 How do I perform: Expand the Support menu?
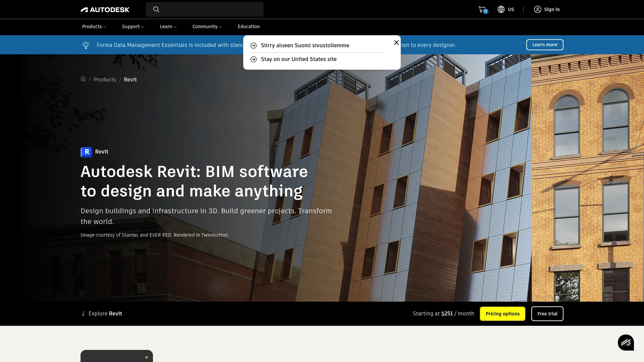click(x=133, y=27)
